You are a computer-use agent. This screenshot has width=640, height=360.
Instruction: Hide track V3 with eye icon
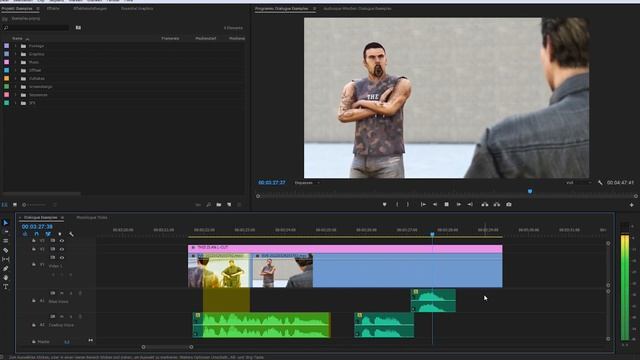point(62,241)
